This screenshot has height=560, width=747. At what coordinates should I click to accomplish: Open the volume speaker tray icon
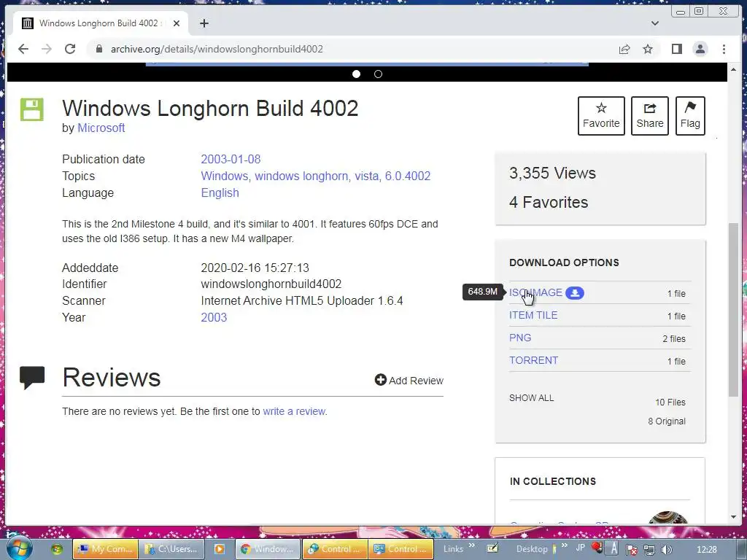667,550
